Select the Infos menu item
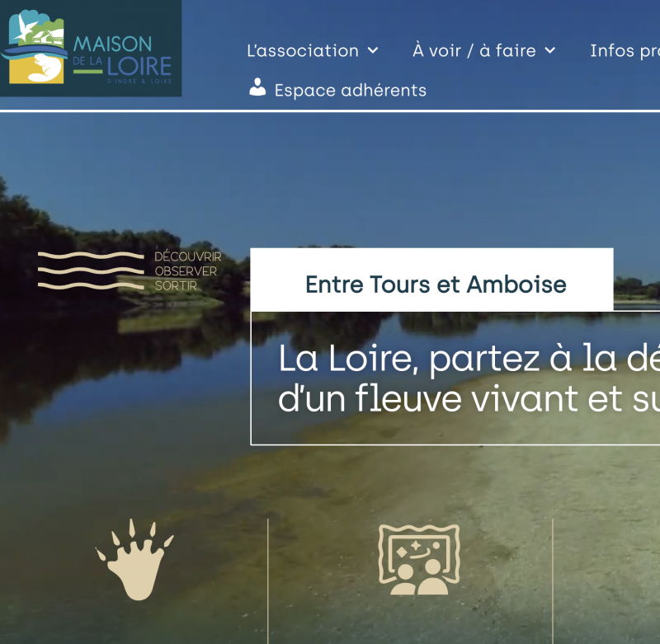Screen dimensions: 660x644 625,51
